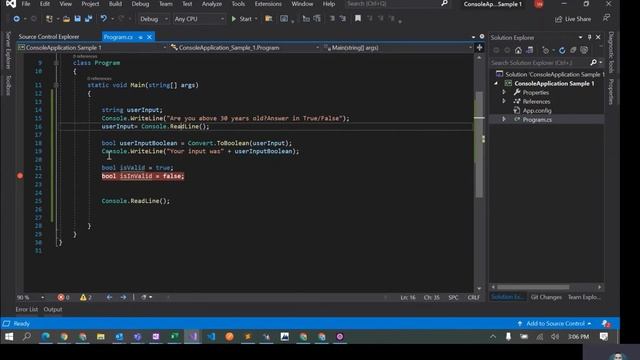Open the Debug configuration dropdown

tap(153, 19)
